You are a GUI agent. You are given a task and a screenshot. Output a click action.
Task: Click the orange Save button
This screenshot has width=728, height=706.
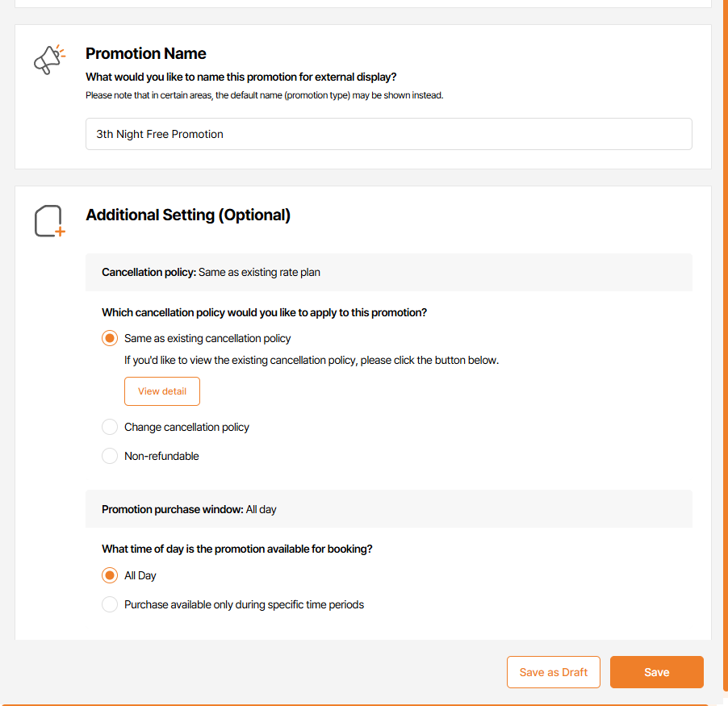coord(656,672)
